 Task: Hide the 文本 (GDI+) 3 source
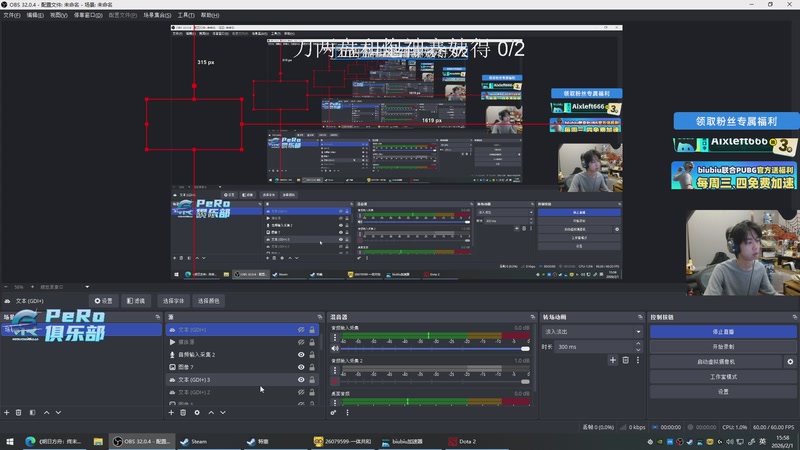tap(301, 380)
